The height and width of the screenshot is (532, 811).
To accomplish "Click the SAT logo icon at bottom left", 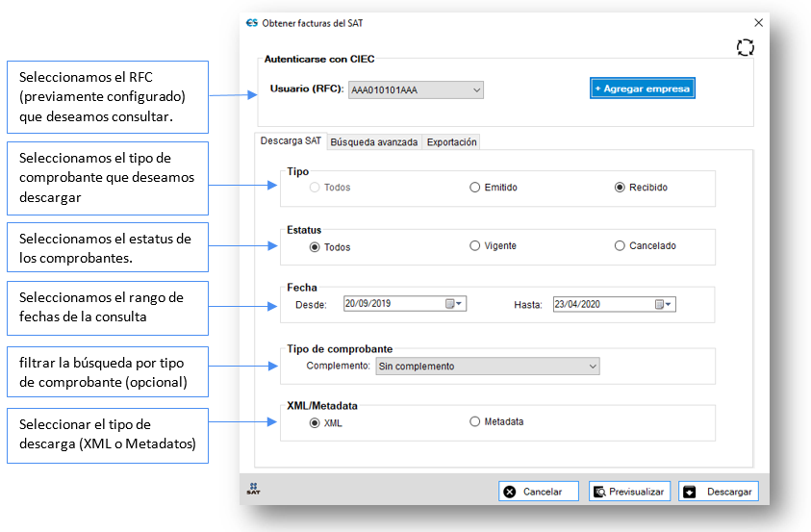I will point(253,489).
